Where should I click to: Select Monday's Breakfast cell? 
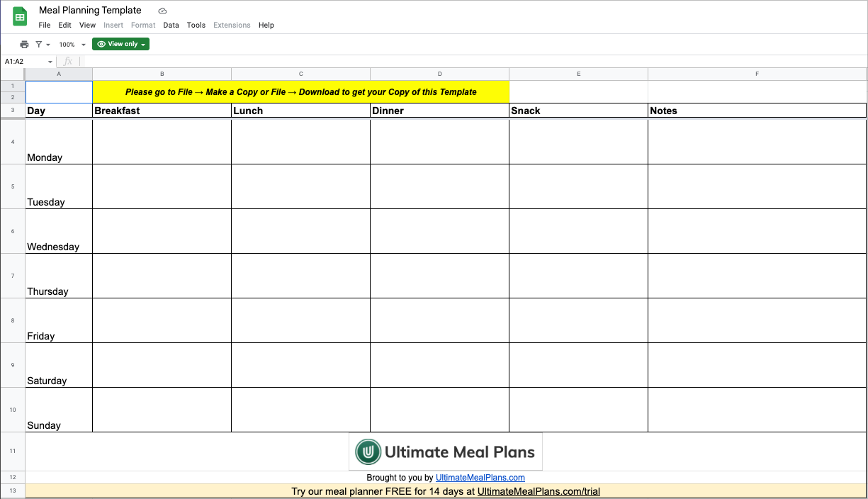(x=162, y=142)
